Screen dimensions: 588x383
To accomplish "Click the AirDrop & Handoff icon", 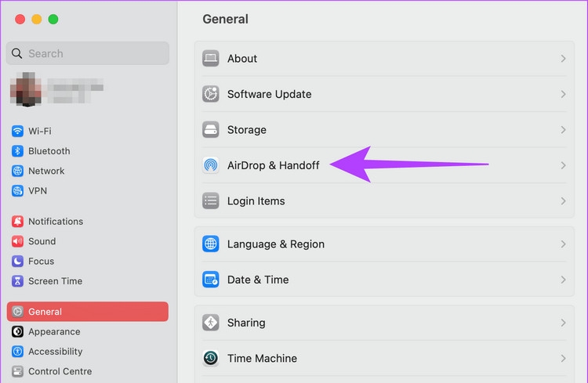I will pyautogui.click(x=210, y=165).
